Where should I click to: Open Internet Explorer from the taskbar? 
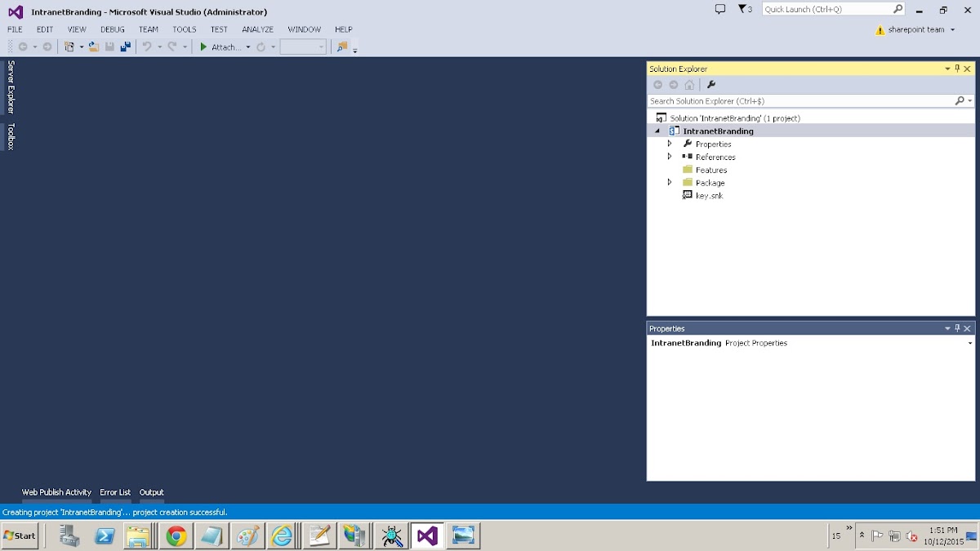282,535
